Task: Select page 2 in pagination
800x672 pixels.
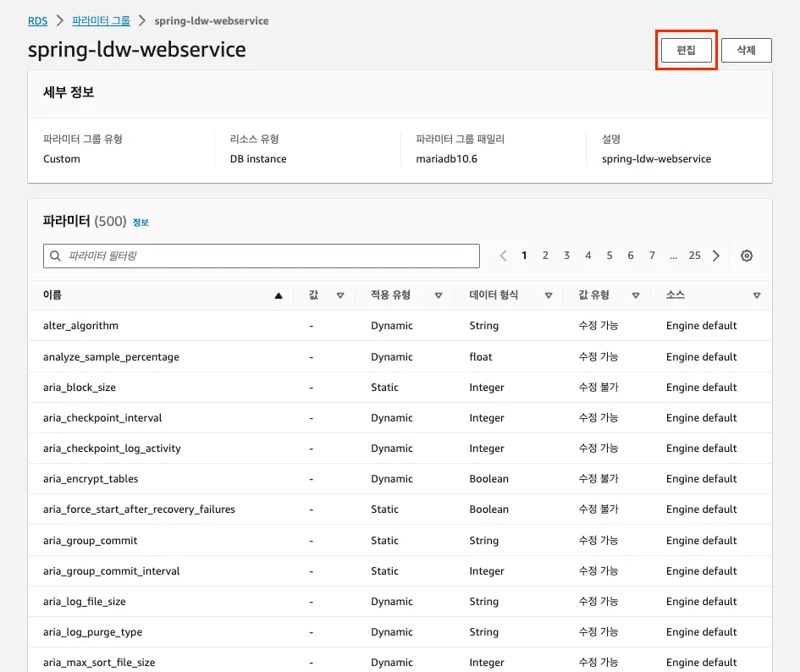Action: 545,255
